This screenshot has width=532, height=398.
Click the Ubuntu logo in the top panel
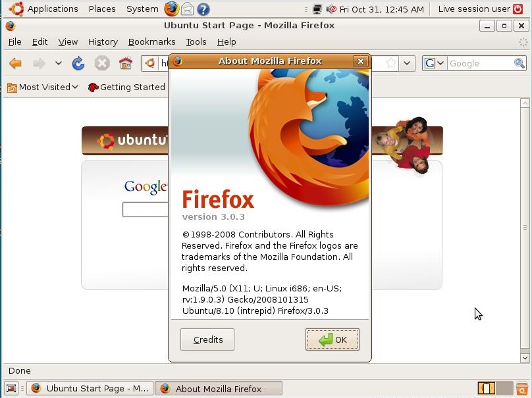point(16,9)
